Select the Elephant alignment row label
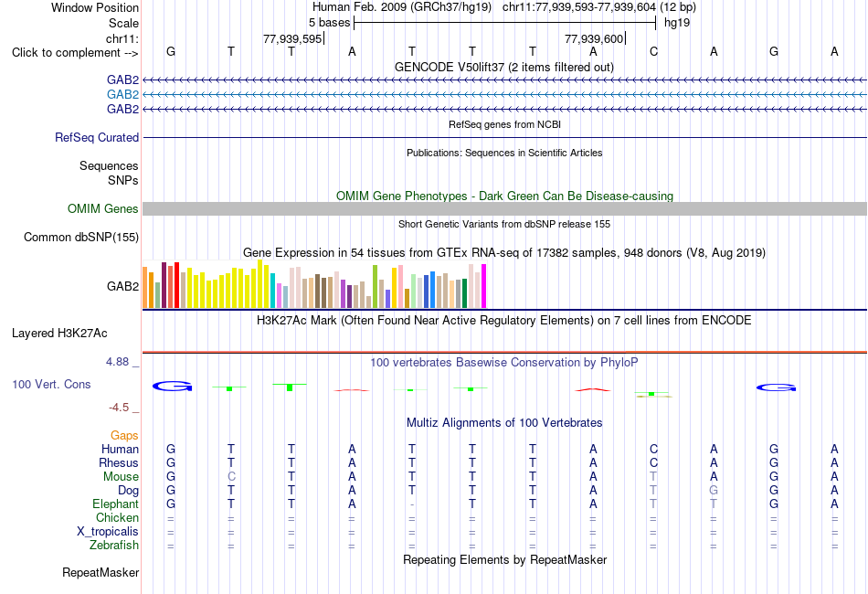This screenshot has width=868, height=594. pos(115,504)
